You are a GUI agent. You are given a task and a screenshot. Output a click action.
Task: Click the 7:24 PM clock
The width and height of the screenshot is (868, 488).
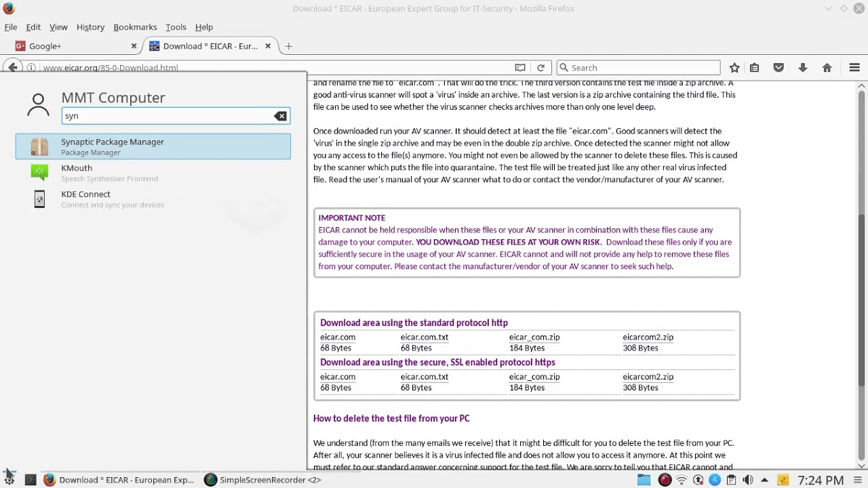tap(821, 480)
